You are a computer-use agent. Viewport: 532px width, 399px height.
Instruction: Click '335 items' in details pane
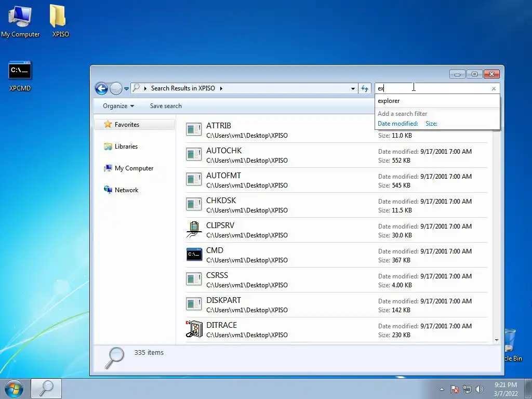(x=149, y=353)
